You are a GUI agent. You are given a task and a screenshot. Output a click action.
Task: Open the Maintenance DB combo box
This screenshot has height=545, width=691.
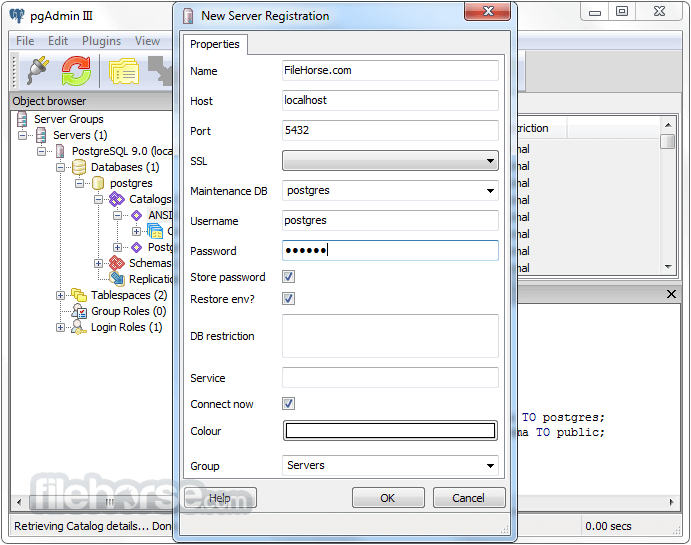click(x=390, y=191)
